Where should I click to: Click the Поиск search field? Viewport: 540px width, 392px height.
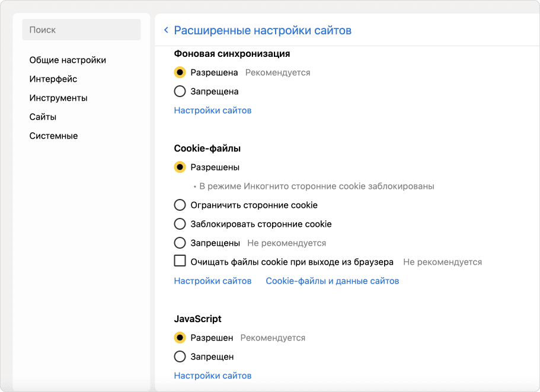click(81, 29)
